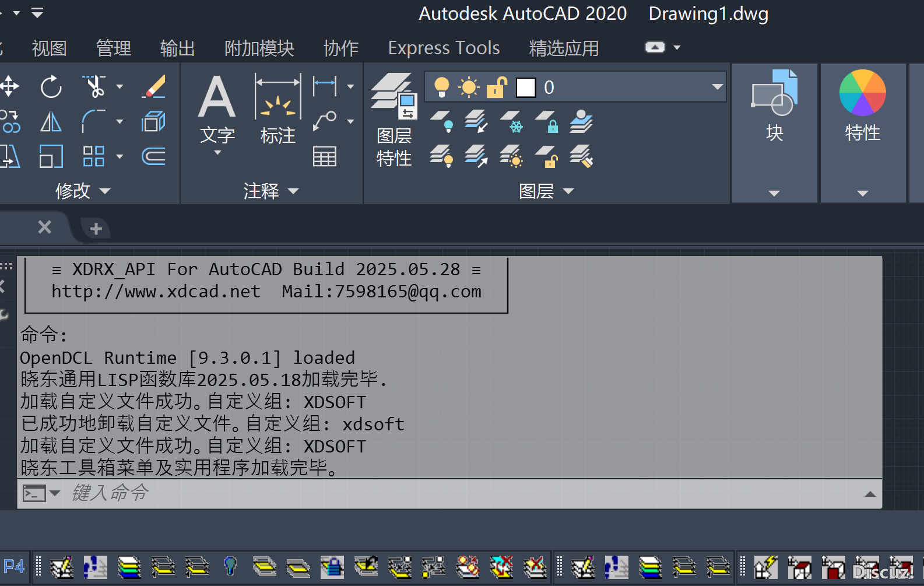Insert a table using Table icon
This screenshot has height=586, width=924.
click(x=325, y=156)
